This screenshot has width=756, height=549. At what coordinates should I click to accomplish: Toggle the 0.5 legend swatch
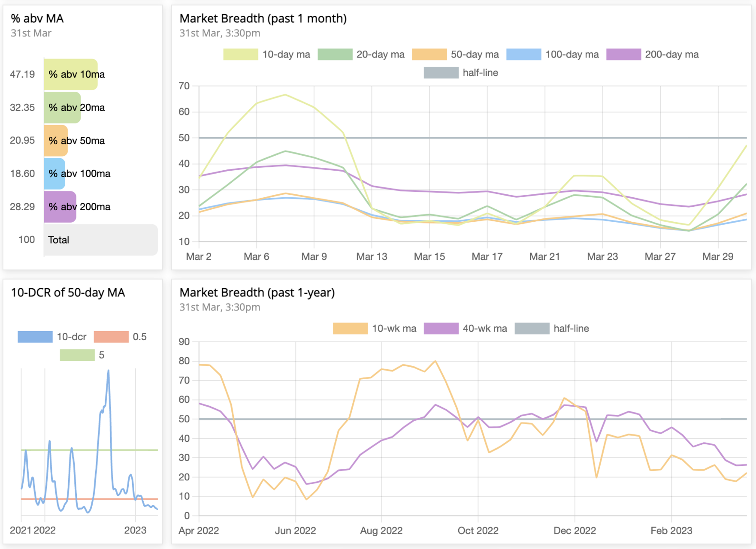click(111, 337)
